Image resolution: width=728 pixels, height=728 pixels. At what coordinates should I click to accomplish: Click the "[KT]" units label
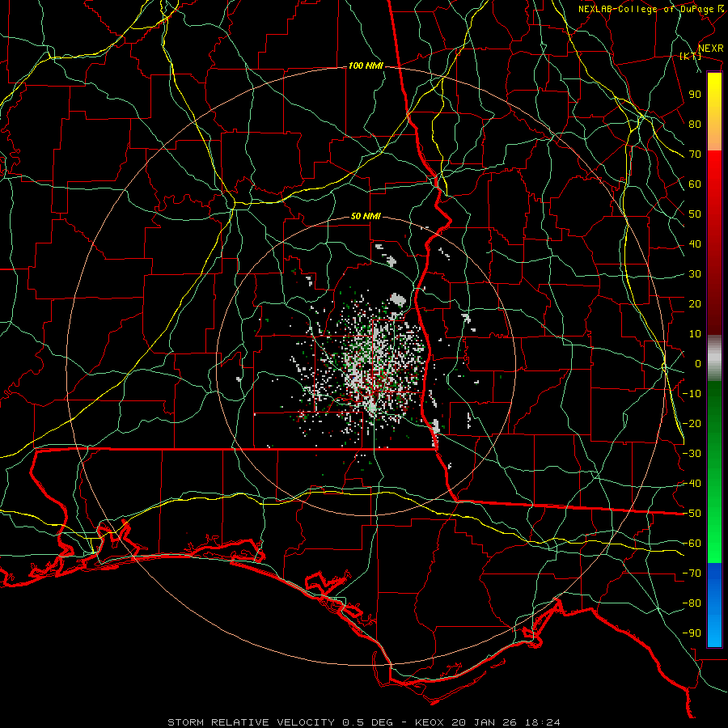coord(690,56)
